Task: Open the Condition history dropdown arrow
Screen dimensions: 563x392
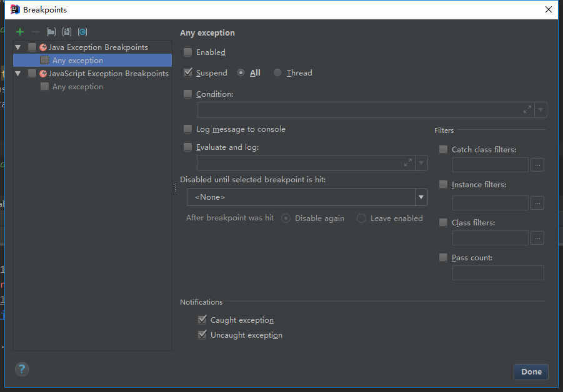Action: tap(541, 110)
